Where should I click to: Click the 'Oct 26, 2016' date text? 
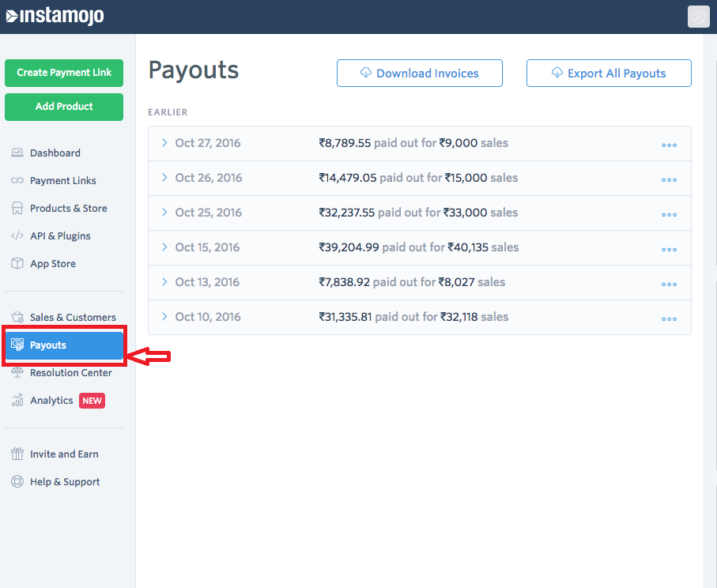click(209, 177)
